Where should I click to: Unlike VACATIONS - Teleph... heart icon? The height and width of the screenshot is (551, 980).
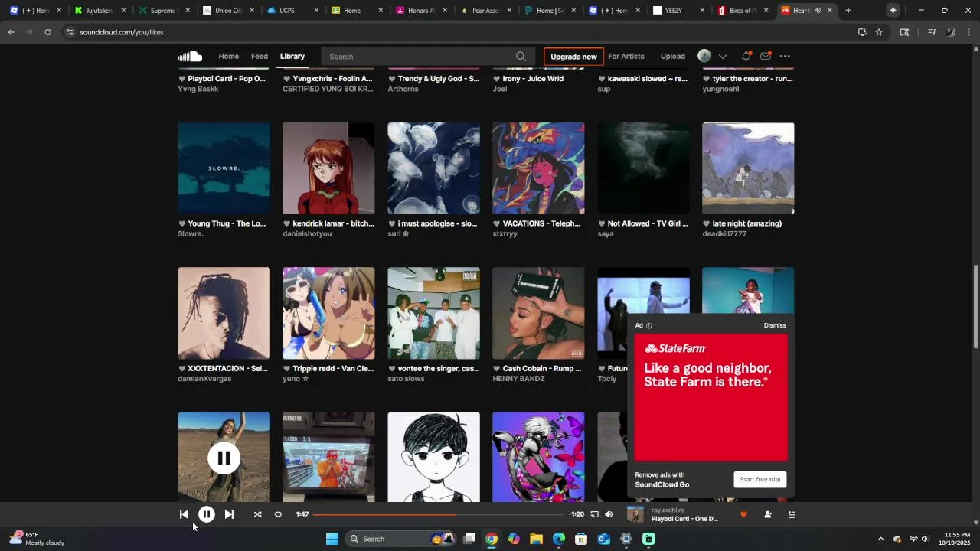(x=497, y=223)
